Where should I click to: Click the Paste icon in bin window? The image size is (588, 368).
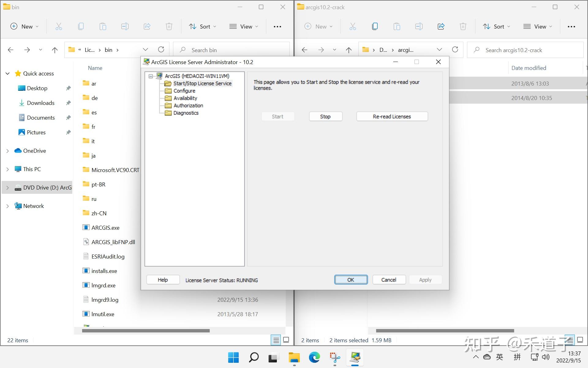click(x=103, y=27)
